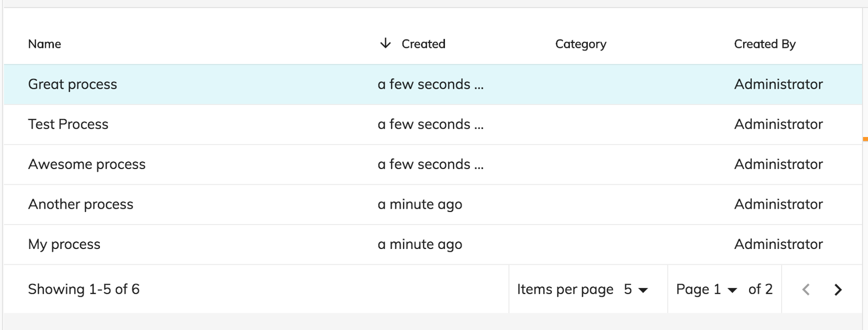Screen dimensions: 868x330
Task: Click 'a minute ago' in My process row
Action: 420,245
